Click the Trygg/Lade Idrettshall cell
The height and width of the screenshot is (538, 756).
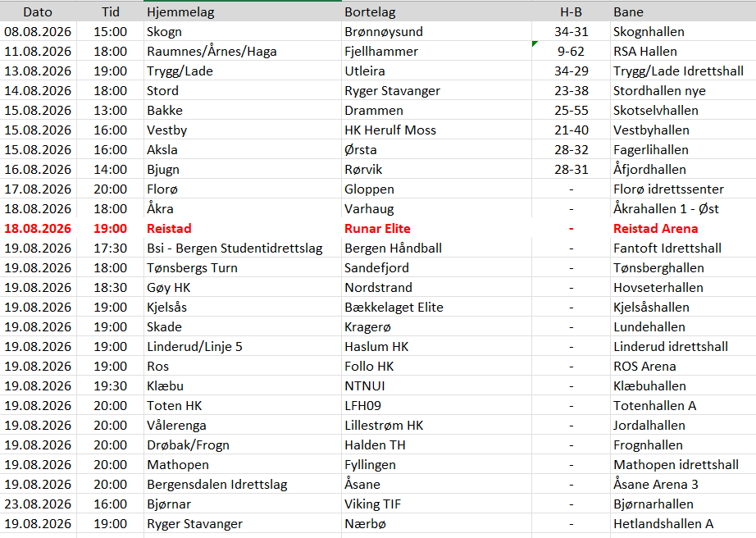pyautogui.click(x=683, y=71)
